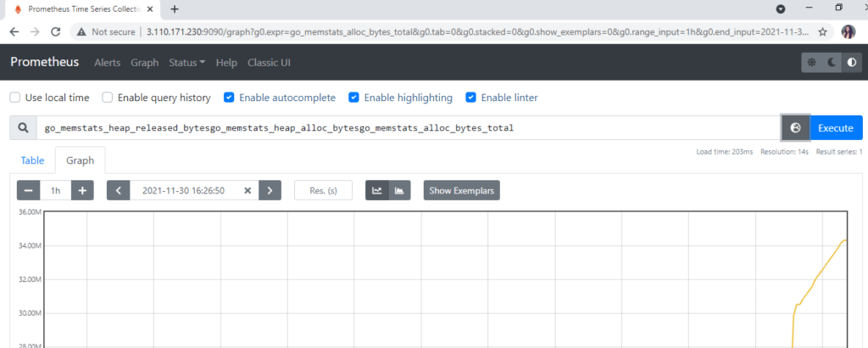This screenshot has height=348, width=868.
Task: Move end time forward with right chevron
Action: tap(270, 190)
